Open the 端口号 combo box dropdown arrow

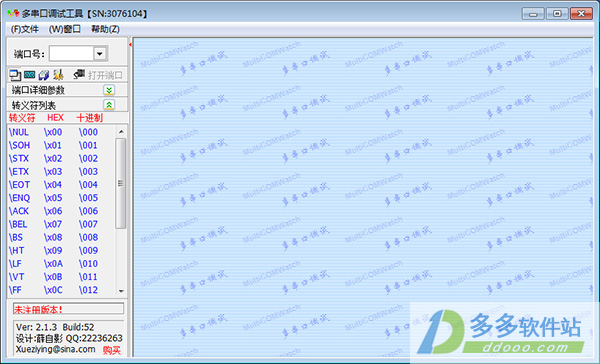pyautogui.click(x=100, y=54)
